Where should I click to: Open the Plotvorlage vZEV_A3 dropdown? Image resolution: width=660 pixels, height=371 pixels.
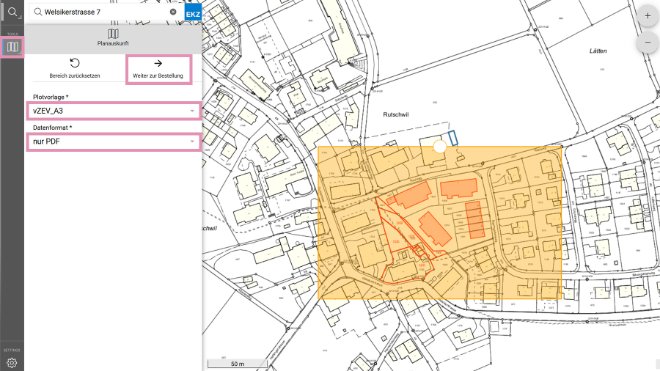[x=114, y=111]
